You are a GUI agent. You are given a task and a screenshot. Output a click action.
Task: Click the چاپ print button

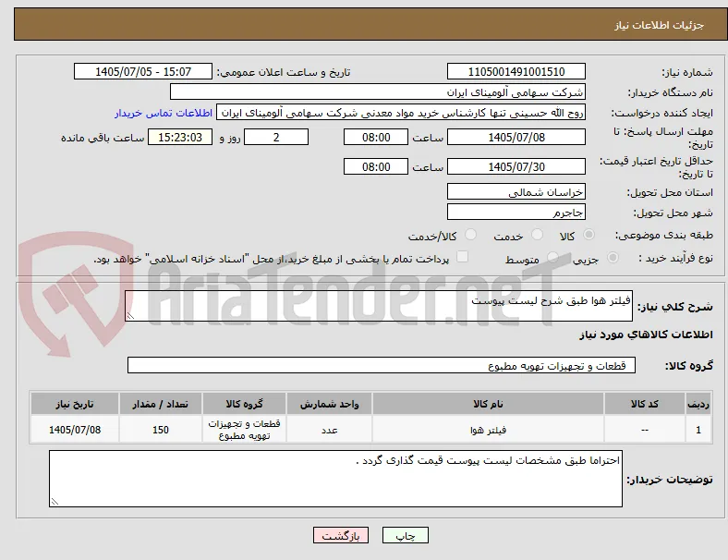tap(406, 535)
